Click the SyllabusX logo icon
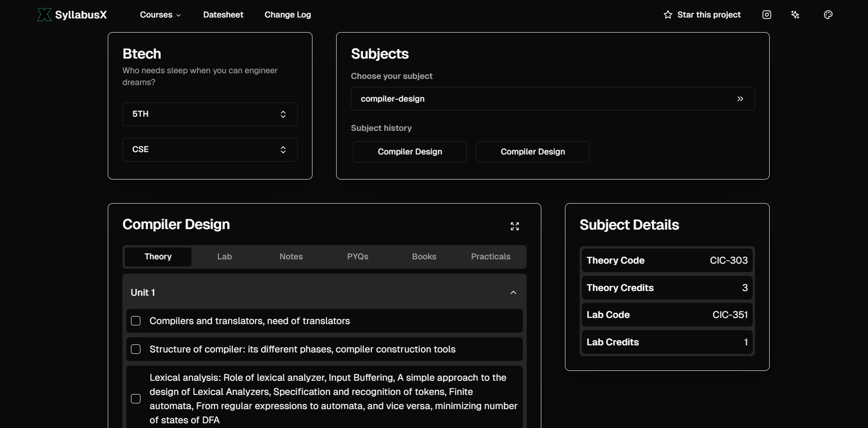Viewport: 868px width, 428px height. pos(44,15)
